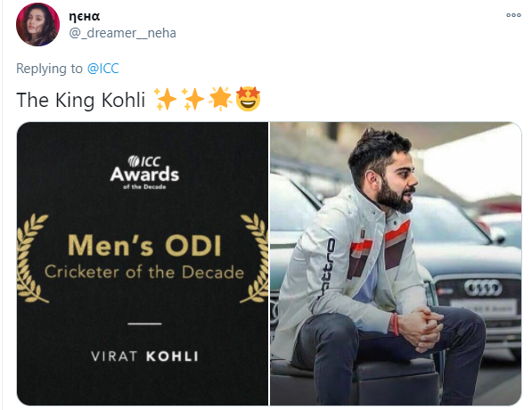Click the "The King Kohli" tweet text
Image resolution: width=532 pixels, height=410 pixels.
tap(81, 100)
